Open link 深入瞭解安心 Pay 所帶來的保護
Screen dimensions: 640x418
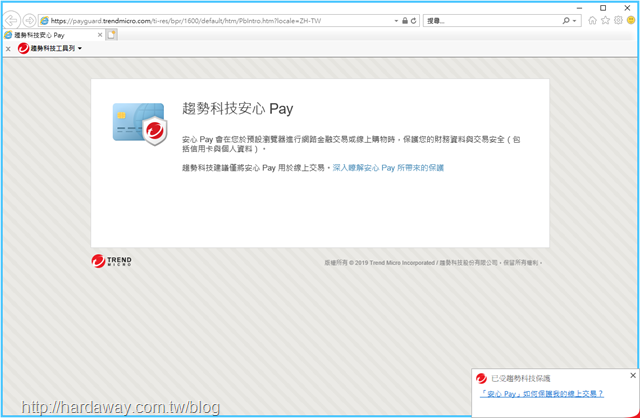(388, 168)
